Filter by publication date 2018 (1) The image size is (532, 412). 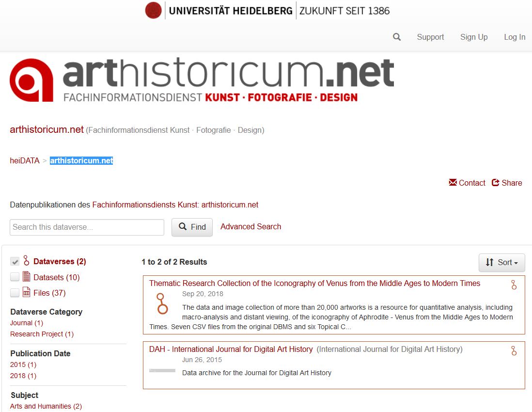click(23, 376)
